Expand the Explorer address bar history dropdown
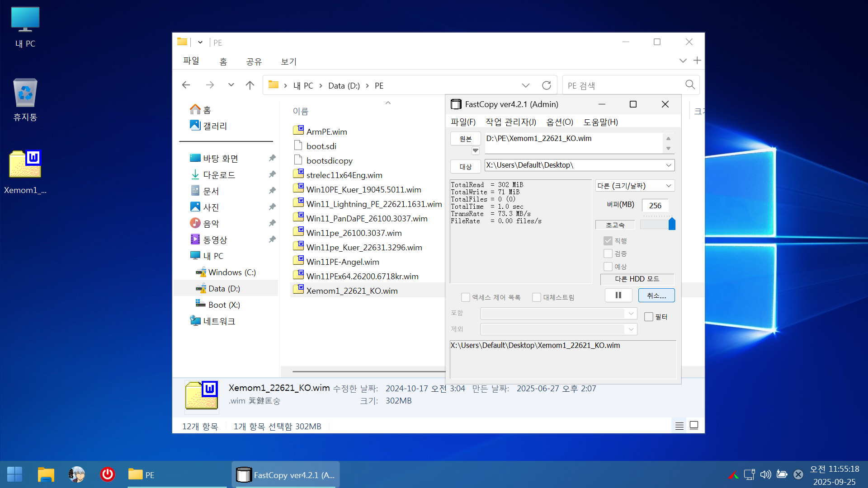868x488 pixels. coord(525,85)
